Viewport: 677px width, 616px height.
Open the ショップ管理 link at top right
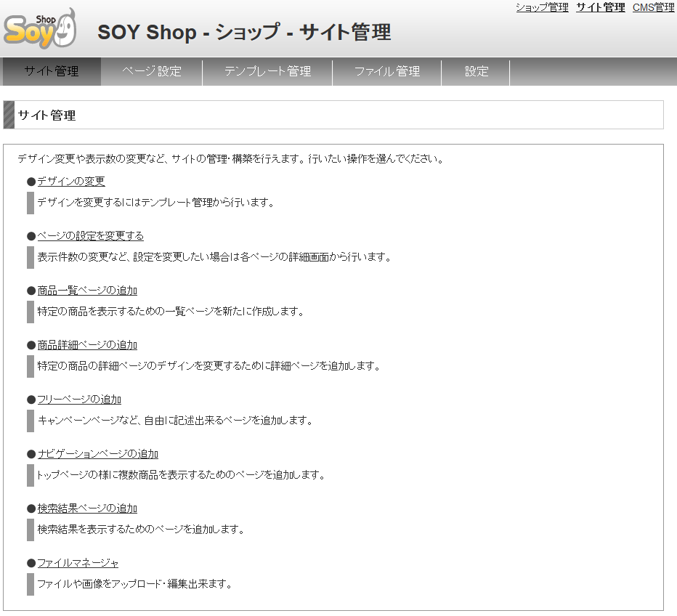[x=542, y=7]
